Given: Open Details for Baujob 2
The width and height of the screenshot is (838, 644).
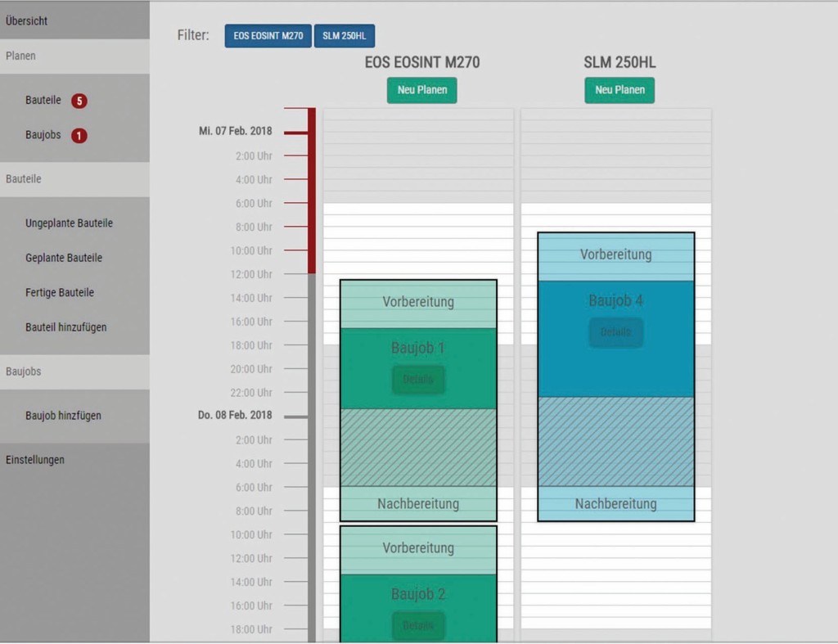Looking at the screenshot, I should (x=418, y=626).
